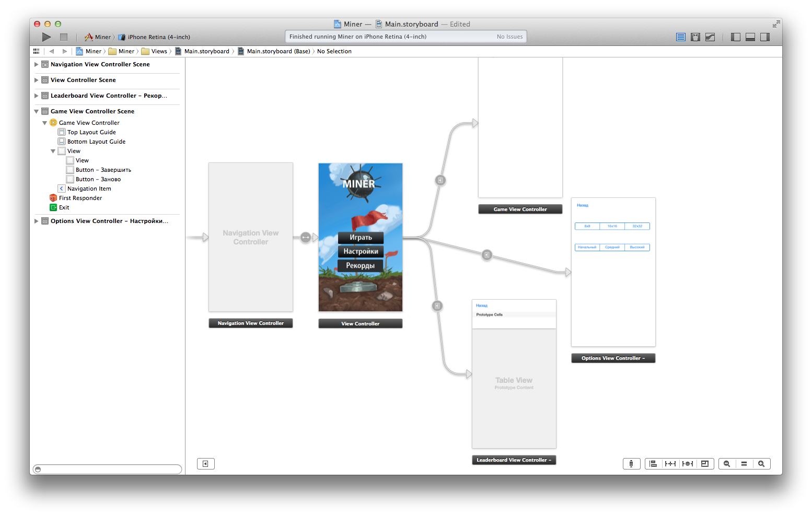Image resolution: width=812 pixels, height=516 pixels.
Task: Select the Высокий difficulty segment
Action: [x=637, y=247]
